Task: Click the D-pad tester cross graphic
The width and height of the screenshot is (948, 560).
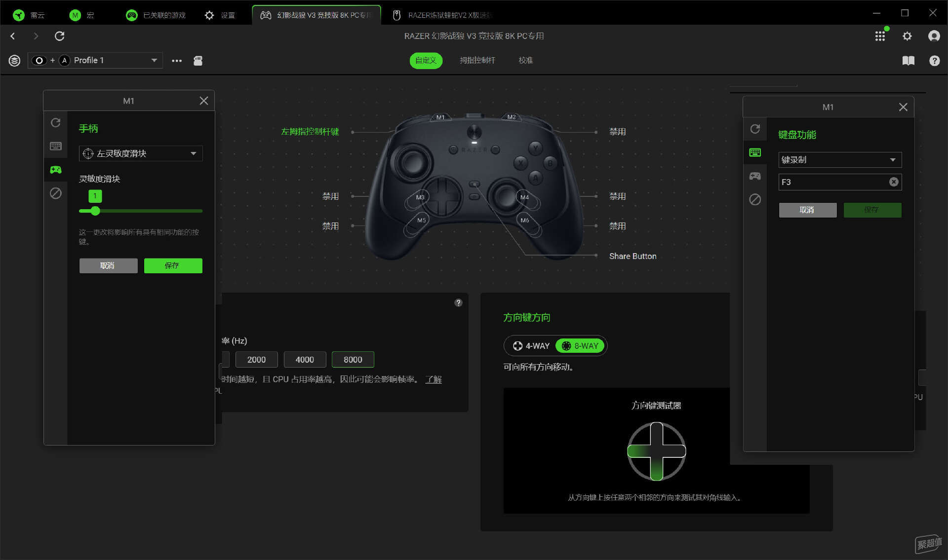Action: (656, 451)
